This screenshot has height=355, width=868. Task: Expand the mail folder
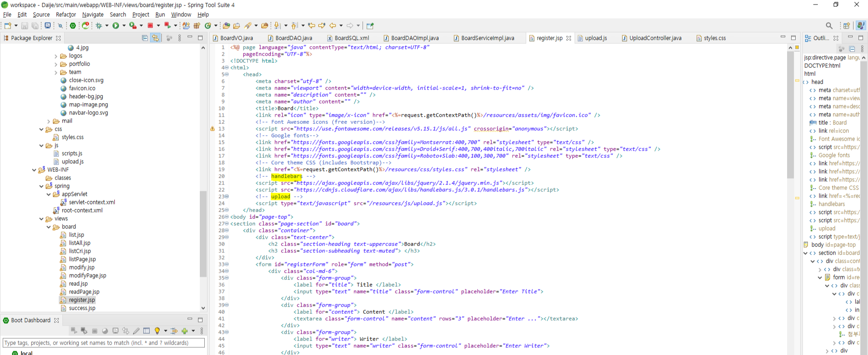(x=49, y=121)
